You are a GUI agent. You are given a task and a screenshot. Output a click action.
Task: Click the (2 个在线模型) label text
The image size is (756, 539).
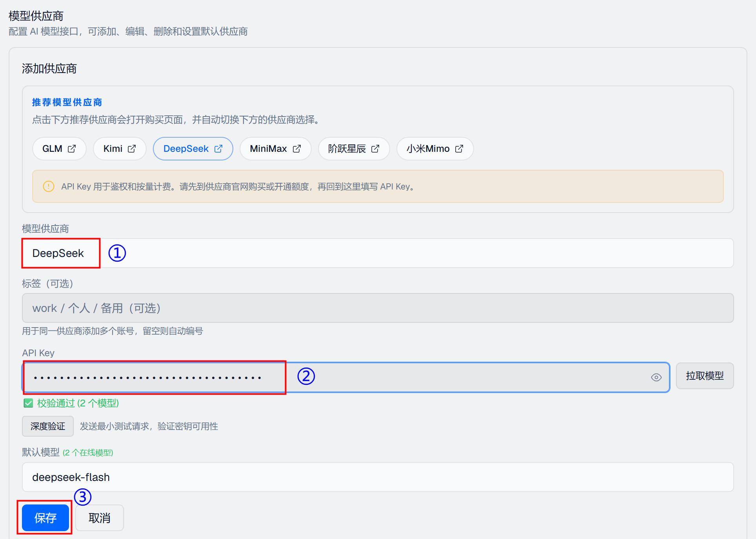coord(88,453)
